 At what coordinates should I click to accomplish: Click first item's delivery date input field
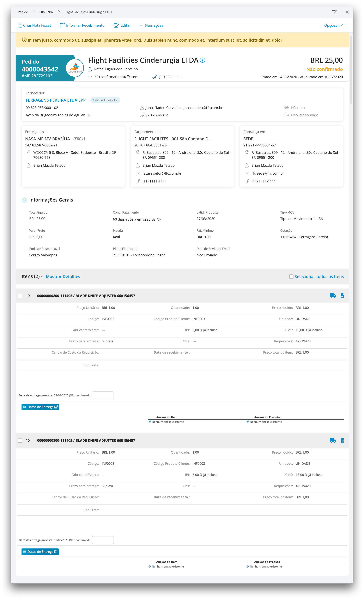(x=103, y=395)
